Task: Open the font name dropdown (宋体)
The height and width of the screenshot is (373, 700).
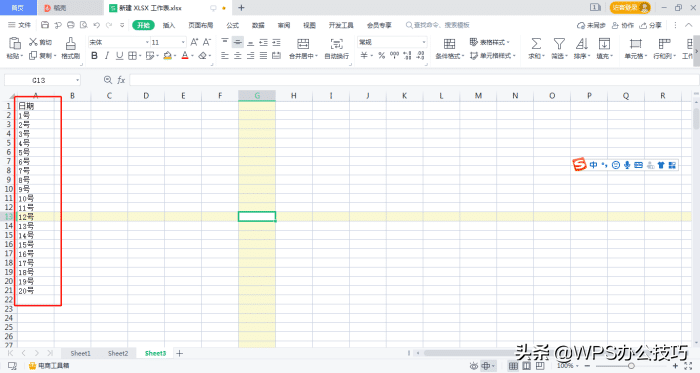Action: click(x=147, y=42)
